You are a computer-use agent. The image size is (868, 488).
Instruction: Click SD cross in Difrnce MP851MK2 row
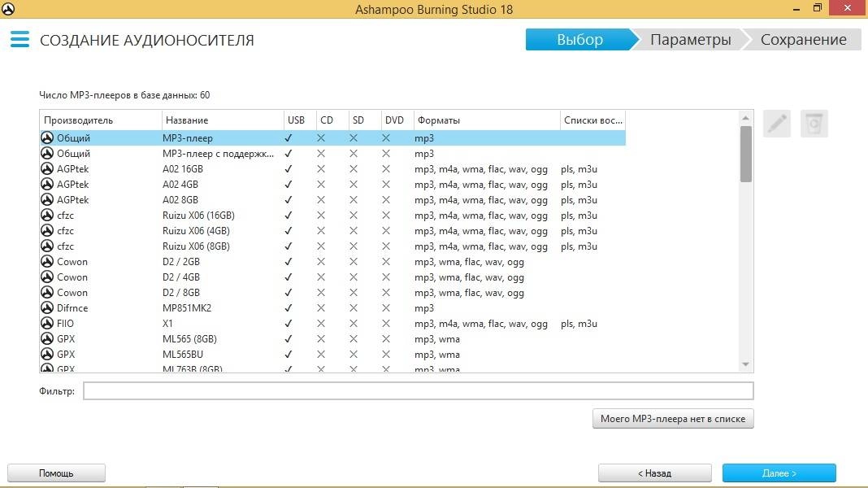coord(354,308)
